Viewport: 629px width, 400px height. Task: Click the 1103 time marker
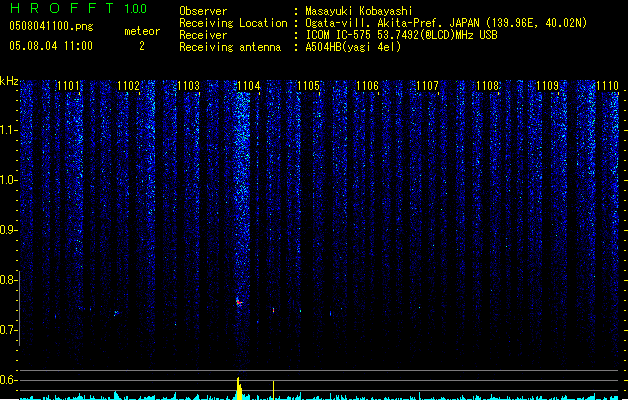188,86
